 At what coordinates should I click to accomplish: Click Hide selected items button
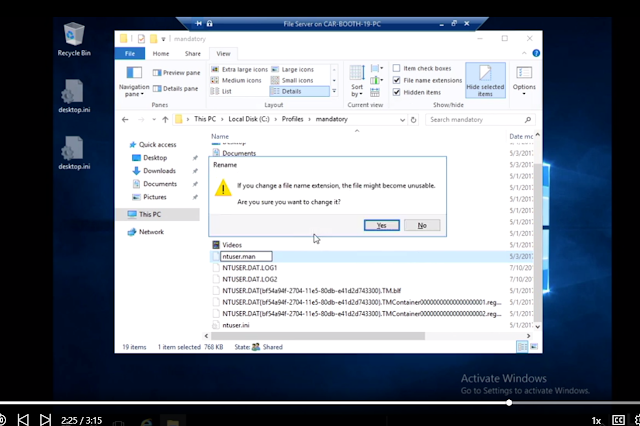485,80
